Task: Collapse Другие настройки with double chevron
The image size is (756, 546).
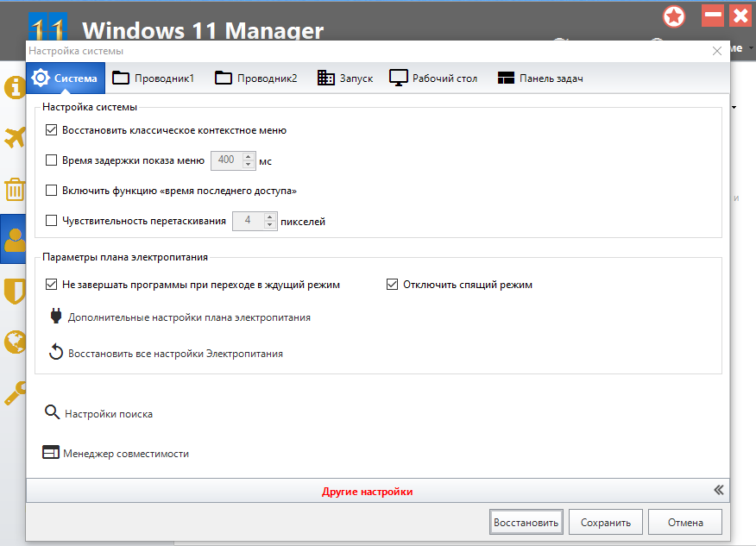Action: click(x=718, y=490)
